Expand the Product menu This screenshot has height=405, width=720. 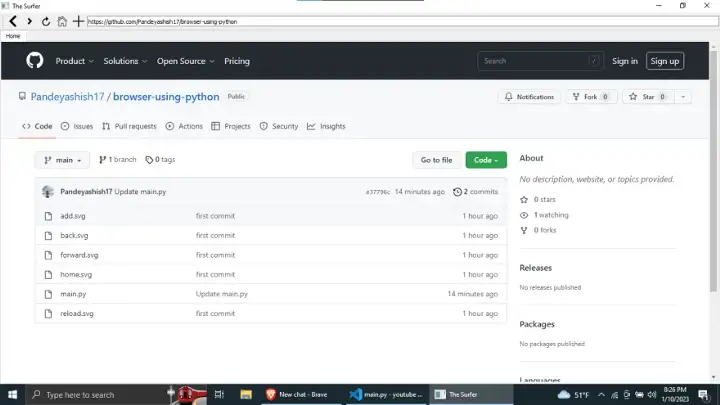coord(74,61)
